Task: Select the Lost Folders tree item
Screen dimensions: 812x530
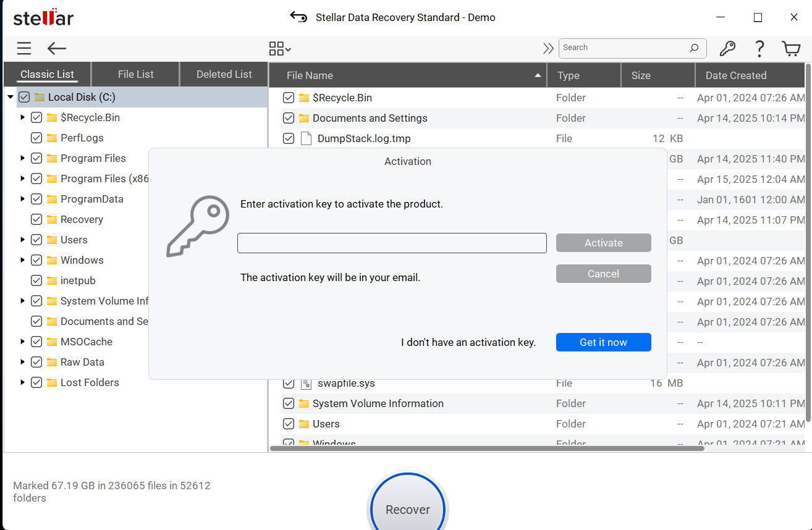Action: (x=90, y=382)
